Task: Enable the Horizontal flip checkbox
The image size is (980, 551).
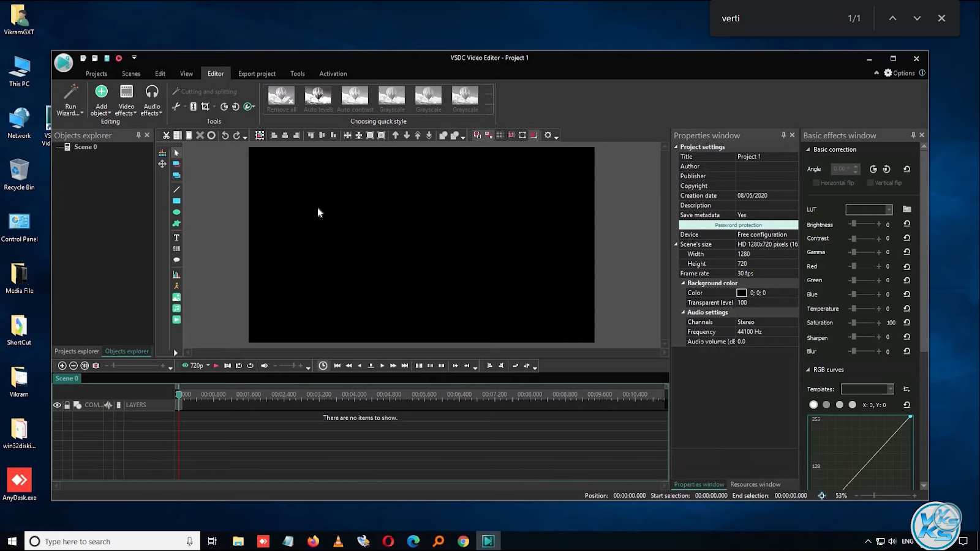Action: (816, 182)
